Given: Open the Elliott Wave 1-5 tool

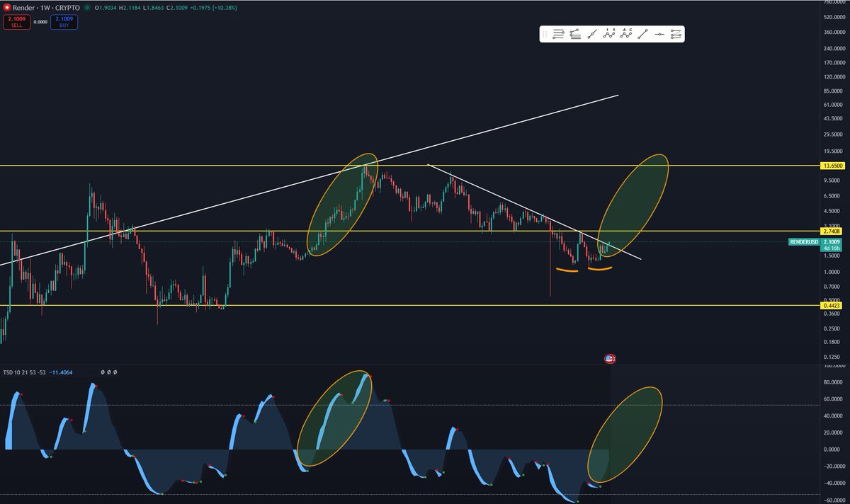Looking at the screenshot, I should (x=609, y=33).
